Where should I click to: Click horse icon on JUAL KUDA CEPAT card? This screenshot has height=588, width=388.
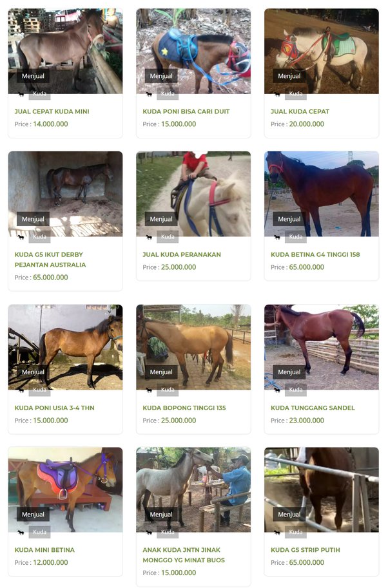pos(277,94)
